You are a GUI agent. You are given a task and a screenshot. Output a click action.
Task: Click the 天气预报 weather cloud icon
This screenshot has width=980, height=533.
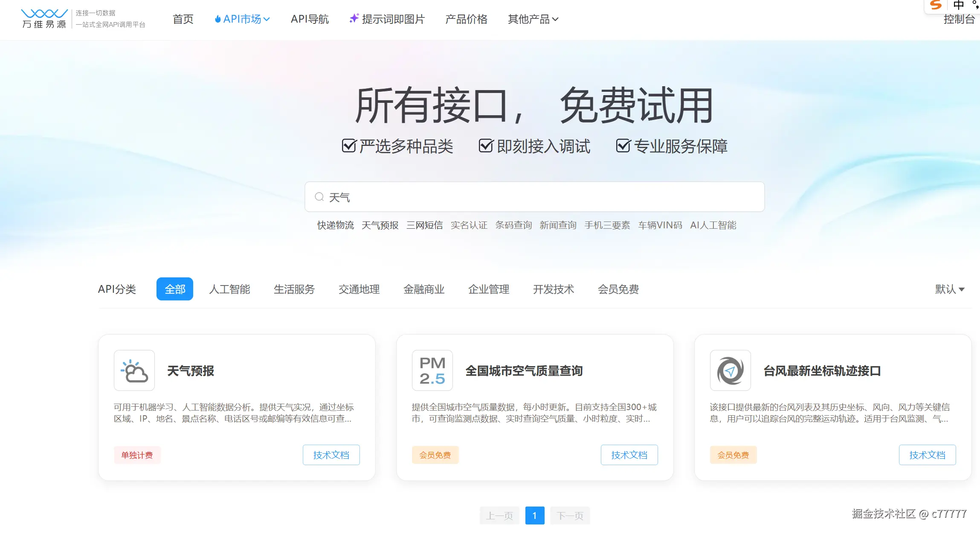click(x=134, y=370)
